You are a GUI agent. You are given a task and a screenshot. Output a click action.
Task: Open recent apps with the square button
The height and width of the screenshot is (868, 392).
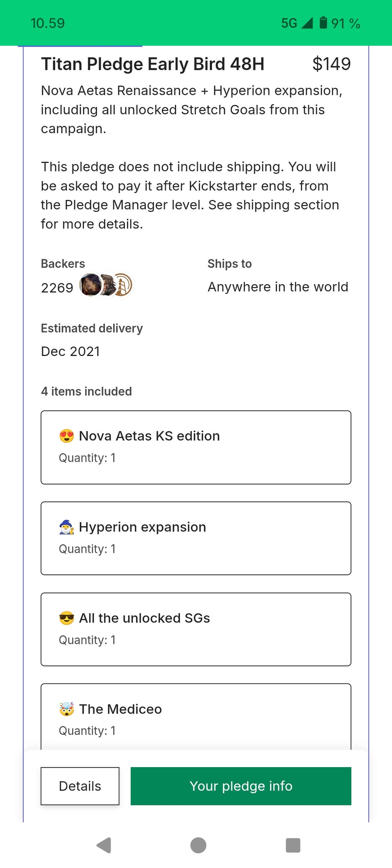(293, 845)
